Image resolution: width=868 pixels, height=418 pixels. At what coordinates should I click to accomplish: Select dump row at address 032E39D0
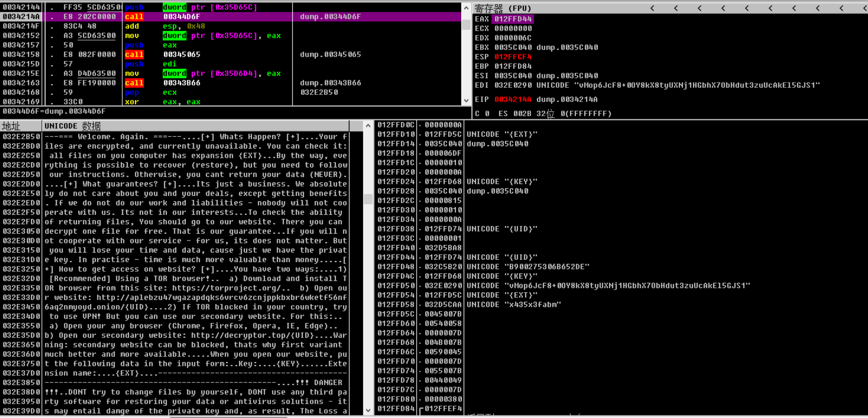[x=175, y=411]
